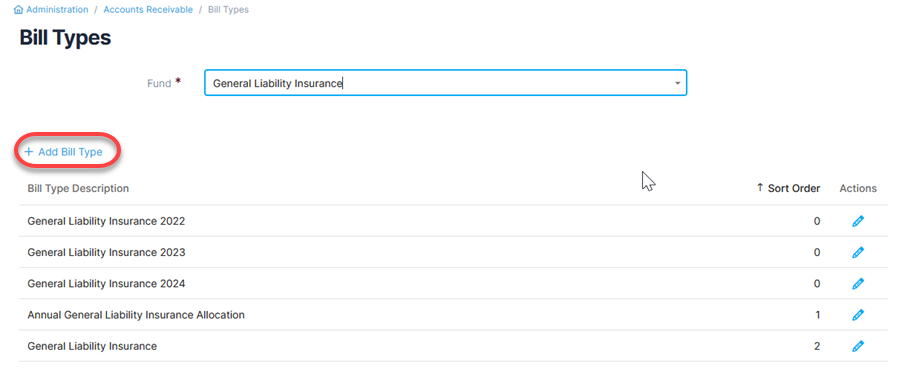
Task: Click the plus icon beside Add Bill Type
Action: 29,152
